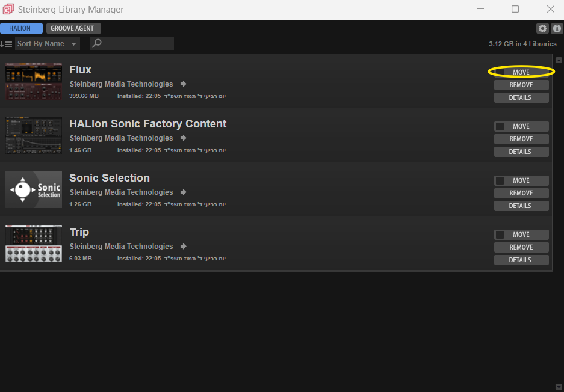Click the 399.66 MB size text
This screenshot has height=392, width=564.
[x=84, y=96]
